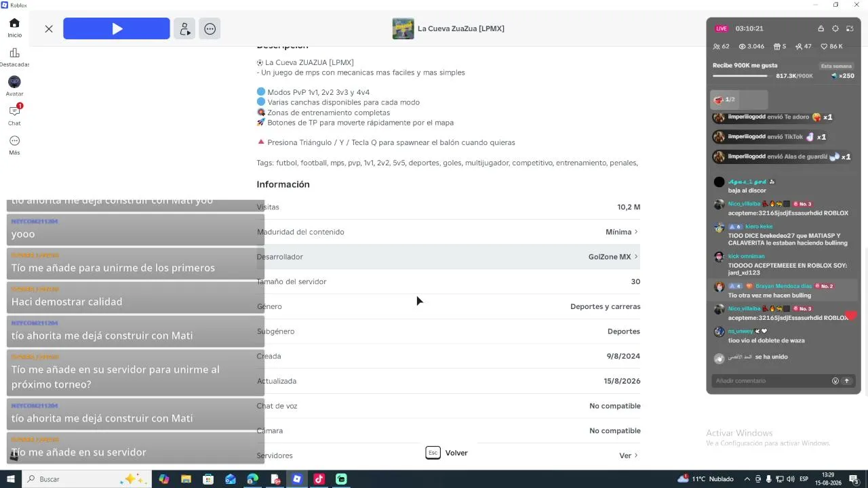
Task: Click the Actualizada date 15/8/2026
Action: (622, 381)
